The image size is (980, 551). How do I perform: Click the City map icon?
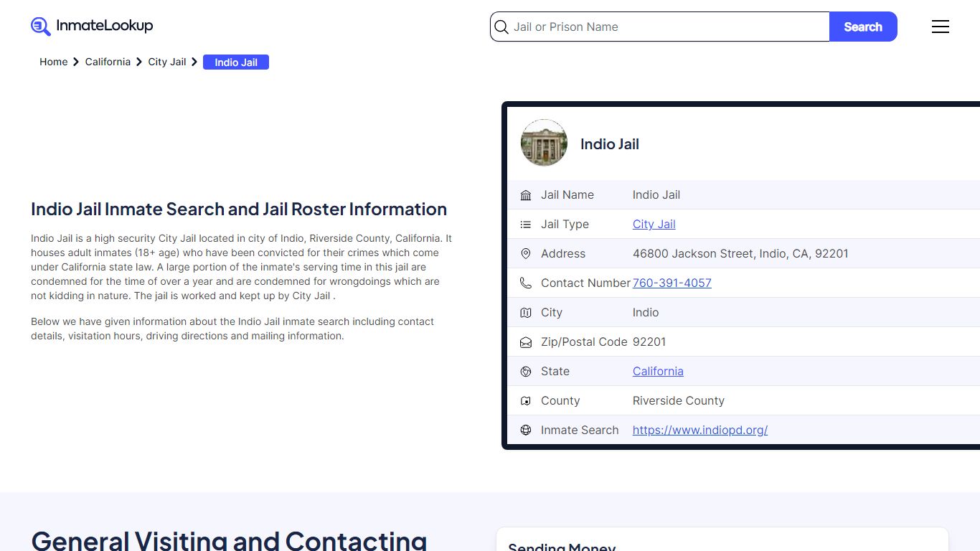point(526,313)
